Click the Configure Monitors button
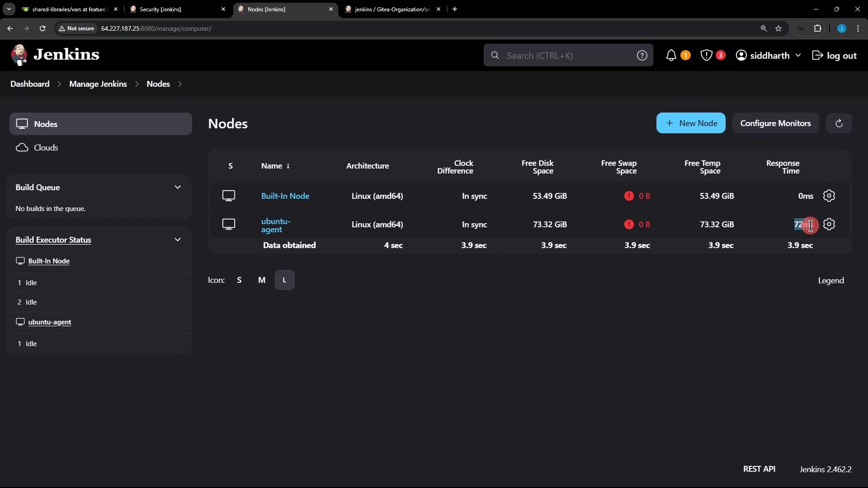The height and width of the screenshot is (488, 868). coord(775,123)
